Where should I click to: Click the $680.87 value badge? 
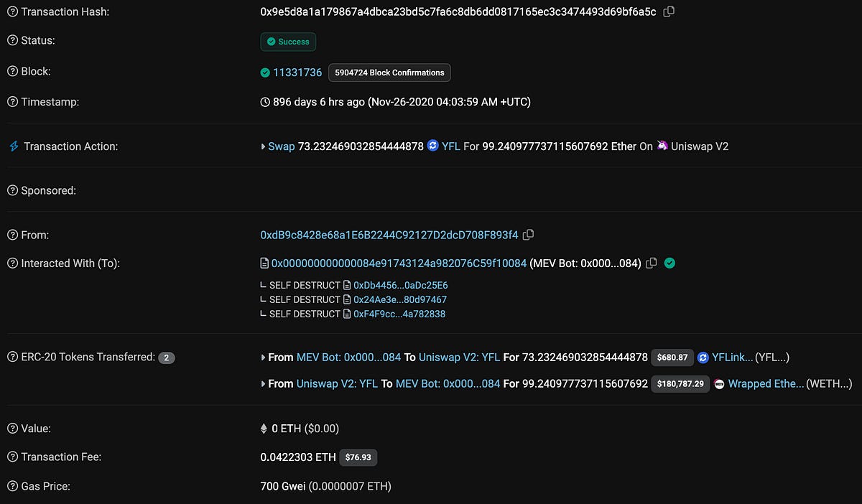[x=672, y=357]
